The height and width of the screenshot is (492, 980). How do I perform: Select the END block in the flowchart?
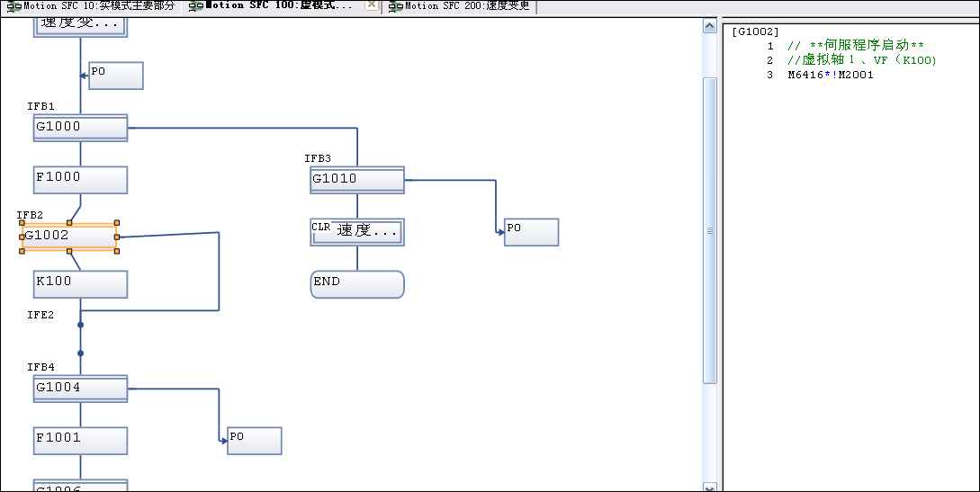click(356, 283)
